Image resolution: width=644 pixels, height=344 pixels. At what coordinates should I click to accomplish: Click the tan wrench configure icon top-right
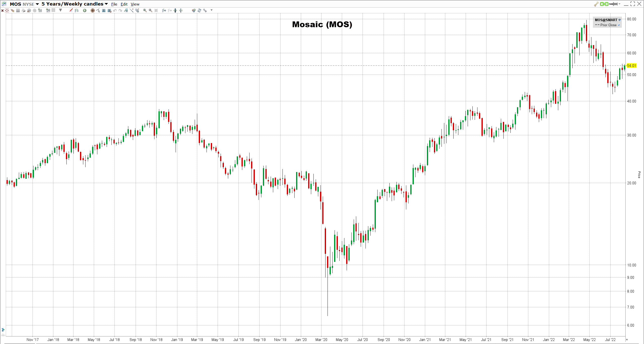click(x=596, y=4)
